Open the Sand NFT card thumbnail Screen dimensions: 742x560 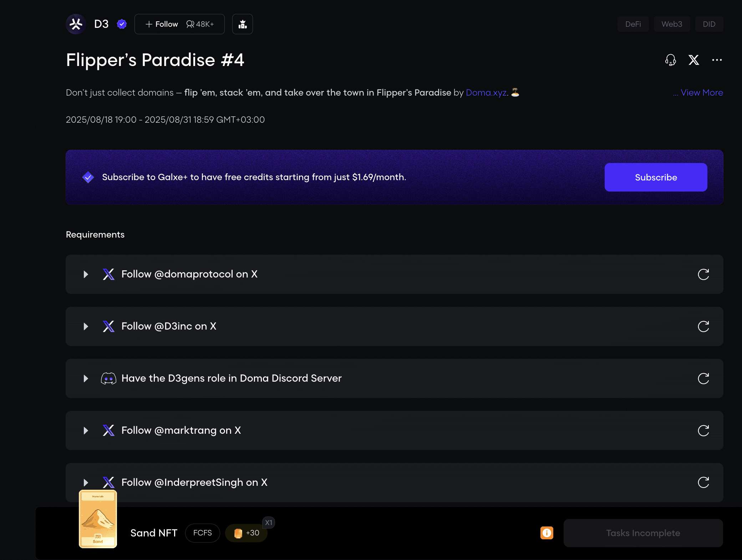point(98,519)
